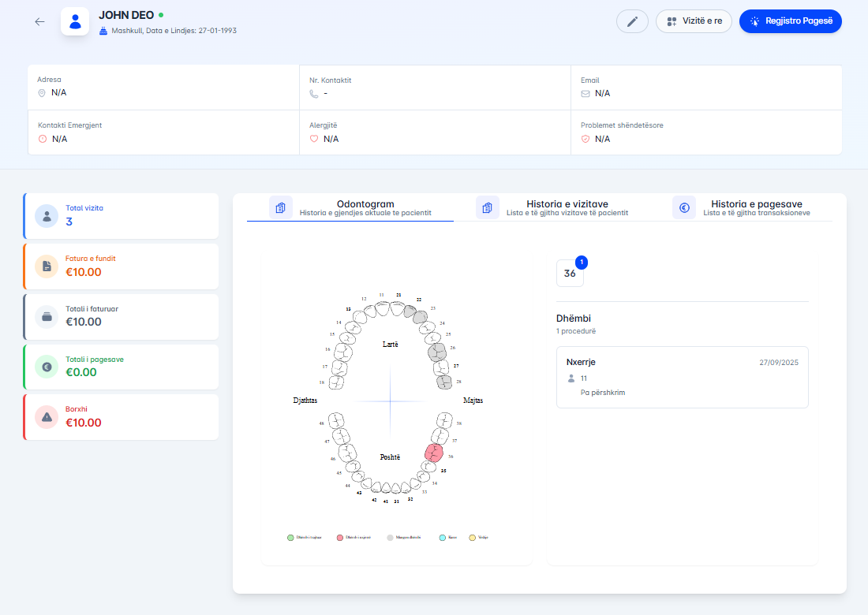Click the Totali i faturuar icon

tap(47, 316)
